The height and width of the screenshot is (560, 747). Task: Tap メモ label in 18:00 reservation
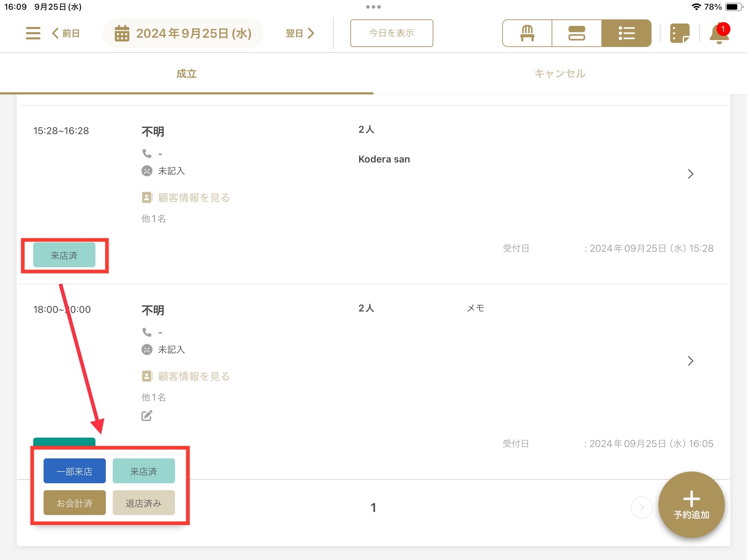pos(476,308)
